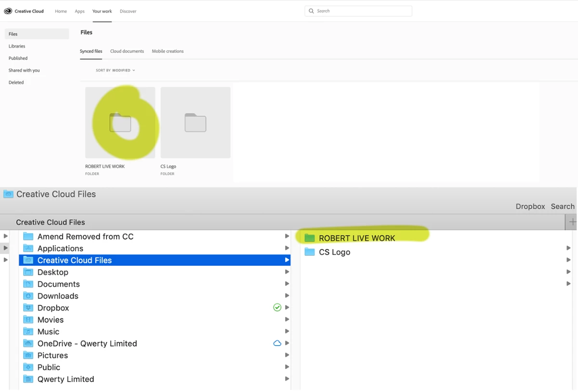Screen dimensions: 578x392
Task: Click the Creative Cloud logo icon
Action: 8,11
